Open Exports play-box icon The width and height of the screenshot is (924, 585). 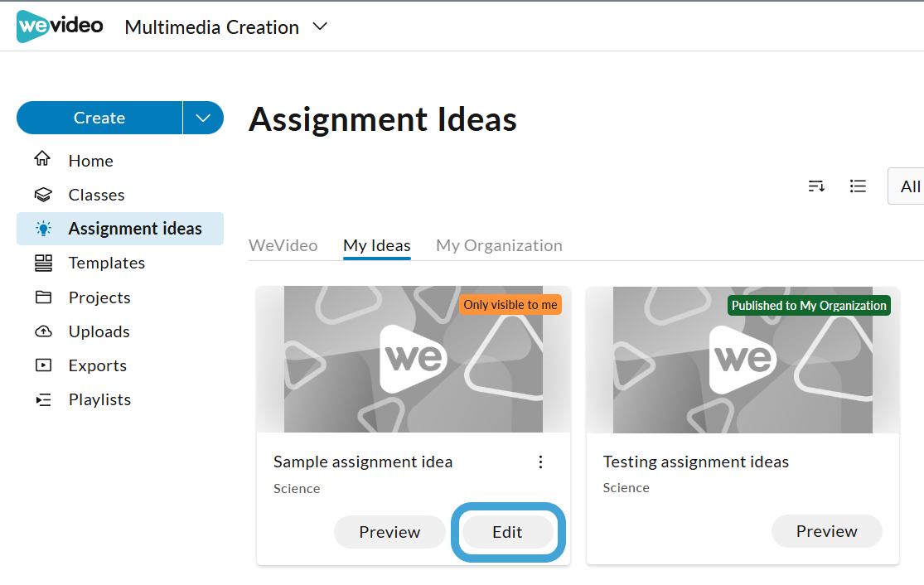click(x=43, y=365)
